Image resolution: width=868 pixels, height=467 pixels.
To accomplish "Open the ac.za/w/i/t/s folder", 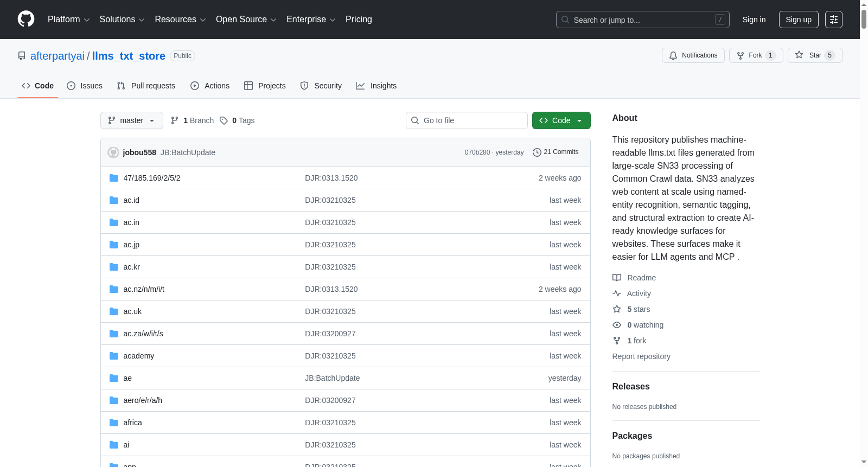I will [143, 334].
